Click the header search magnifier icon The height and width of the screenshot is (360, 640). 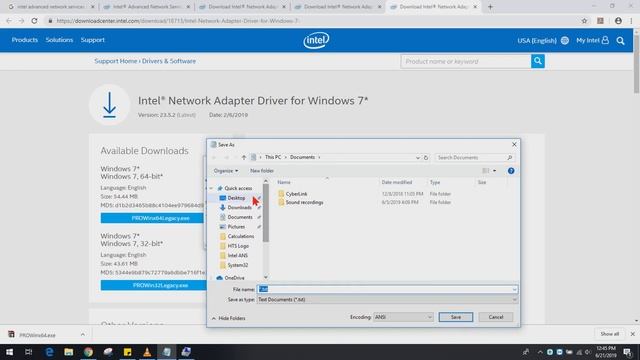point(620,40)
